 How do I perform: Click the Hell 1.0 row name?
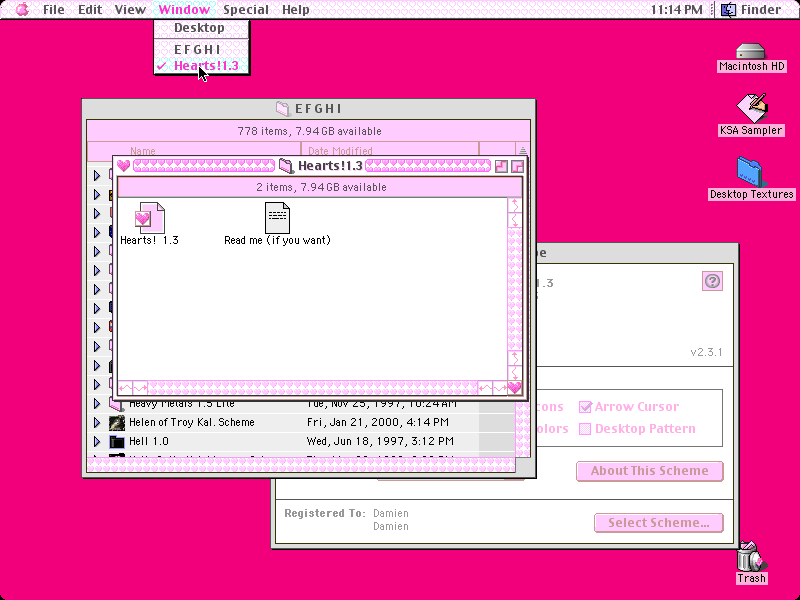pos(148,441)
